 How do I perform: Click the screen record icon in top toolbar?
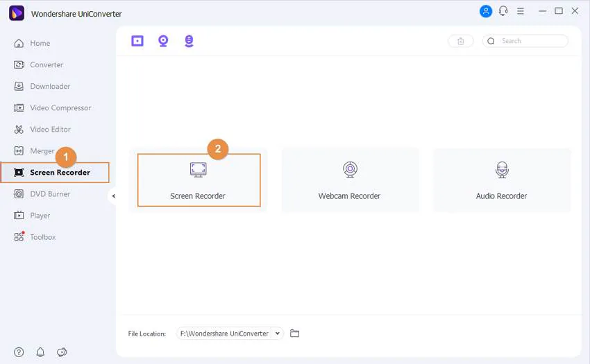pyautogui.click(x=137, y=41)
